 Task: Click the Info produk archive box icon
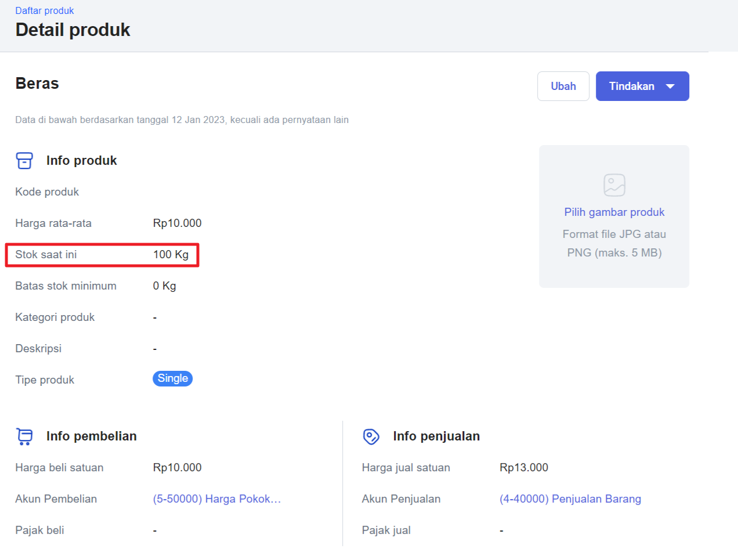point(24,161)
